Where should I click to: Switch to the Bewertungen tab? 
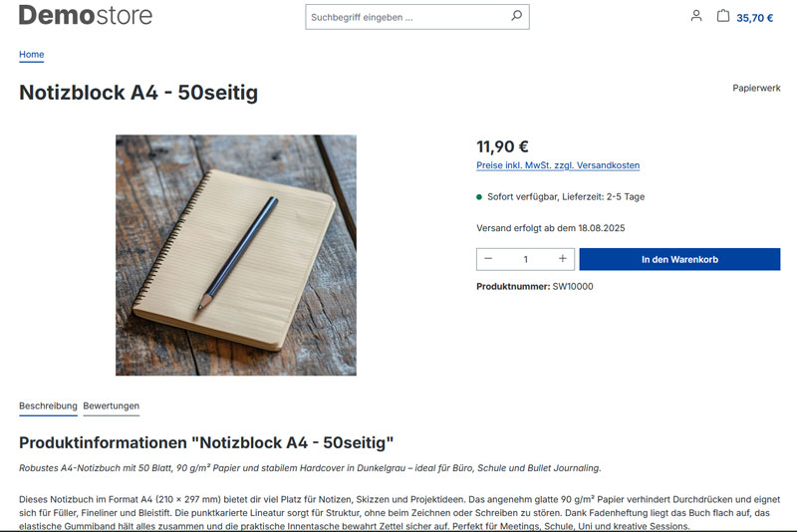click(x=112, y=406)
